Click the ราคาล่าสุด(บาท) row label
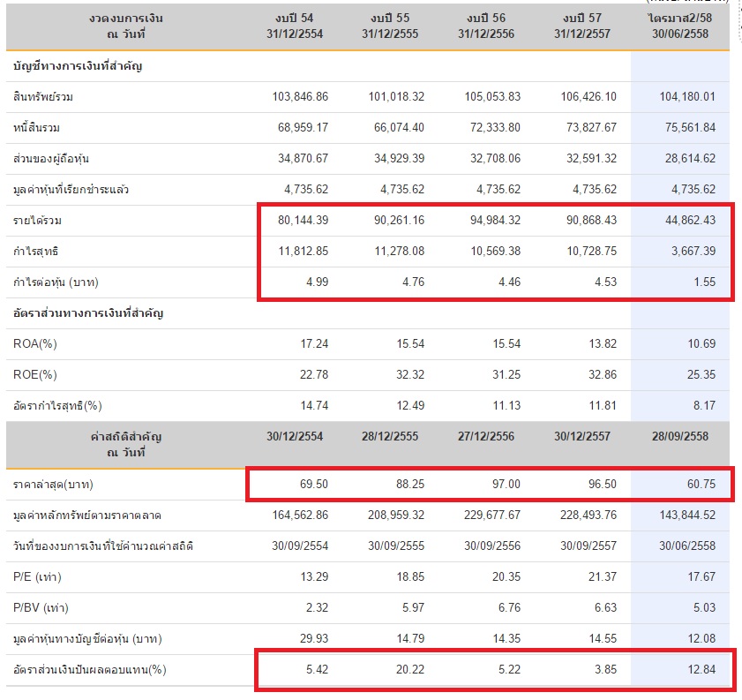Image resolution: width=742 pixels, height=700 pixels. click(x=53, y=485)
